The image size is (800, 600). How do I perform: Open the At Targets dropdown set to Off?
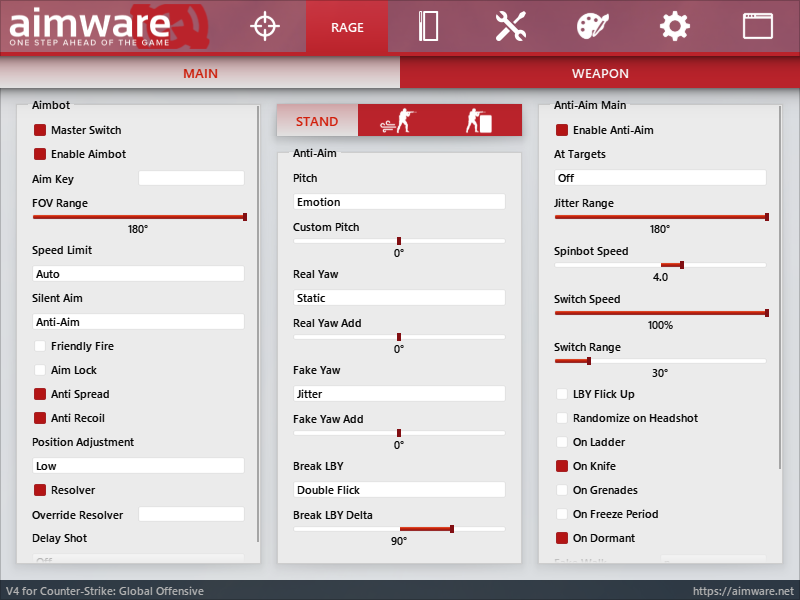pyautogui.click(x=660, y=178)
